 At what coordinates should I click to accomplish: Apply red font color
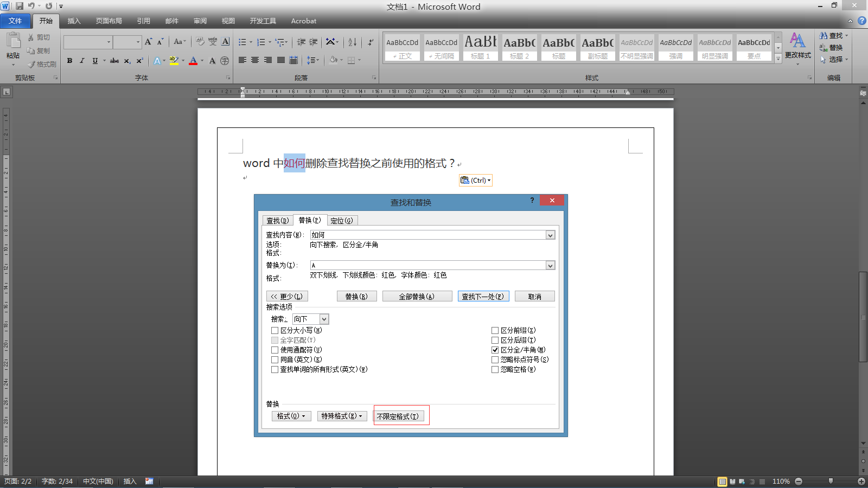(193, 61)
